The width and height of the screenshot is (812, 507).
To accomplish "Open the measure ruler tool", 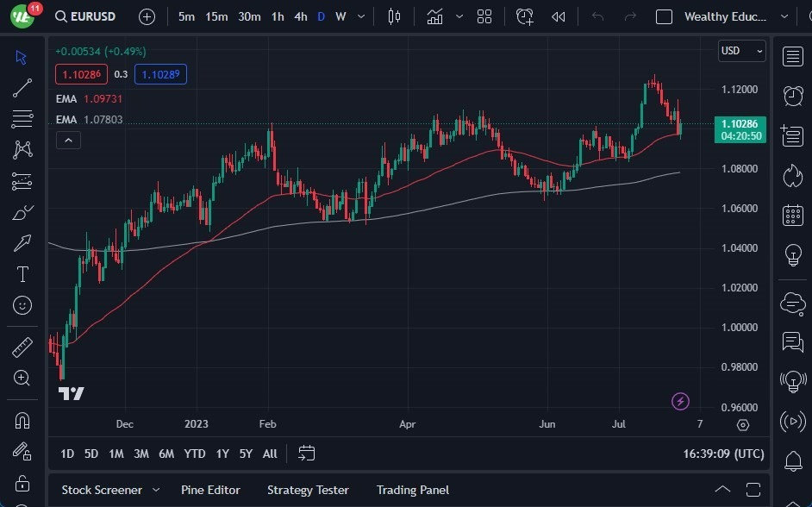I will pos(22,346).
